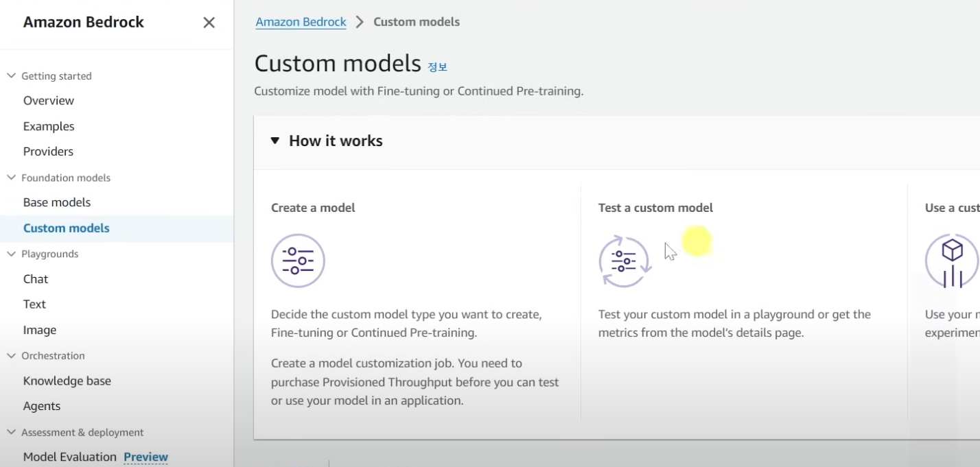This screenshot has width=980, height=467.
Task: Open the Agents page
Action: (x=42, y=406)
